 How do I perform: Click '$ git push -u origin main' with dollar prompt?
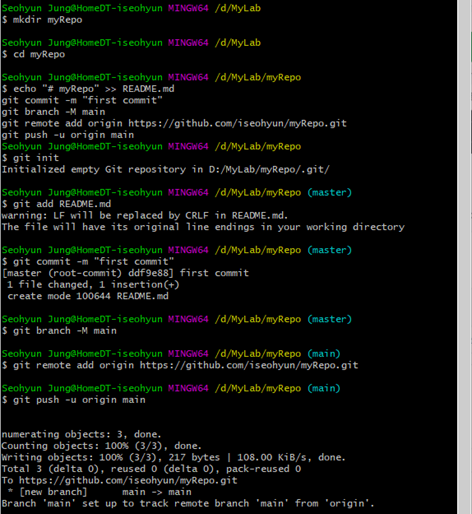click(x=74, y=400)
